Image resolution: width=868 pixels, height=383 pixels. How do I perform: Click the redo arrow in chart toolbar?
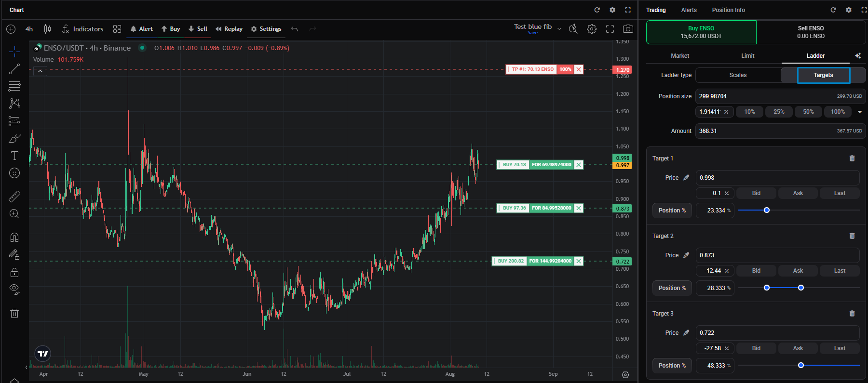point(312,29)
